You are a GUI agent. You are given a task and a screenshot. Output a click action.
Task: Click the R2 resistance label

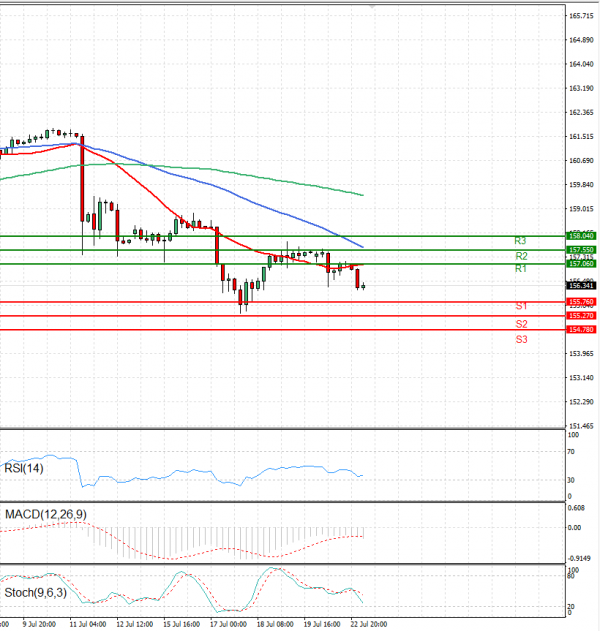pyautogui.click(x=521, y=256)
